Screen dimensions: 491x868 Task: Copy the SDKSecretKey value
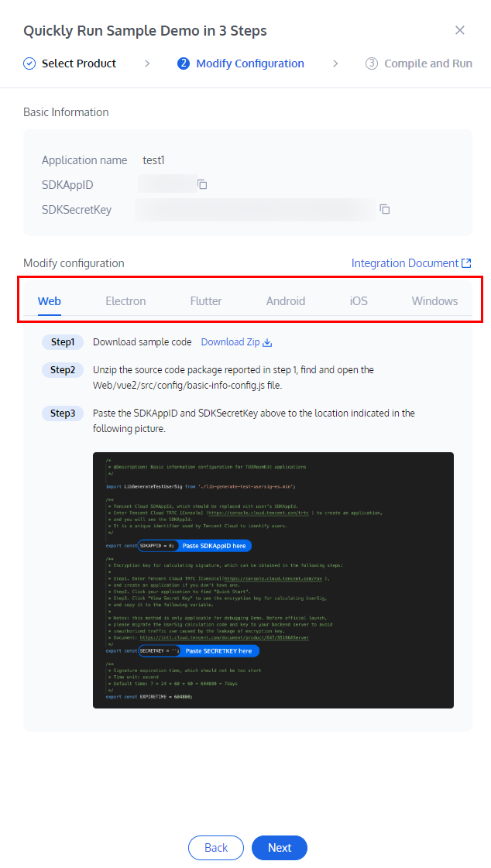[385, 209]
